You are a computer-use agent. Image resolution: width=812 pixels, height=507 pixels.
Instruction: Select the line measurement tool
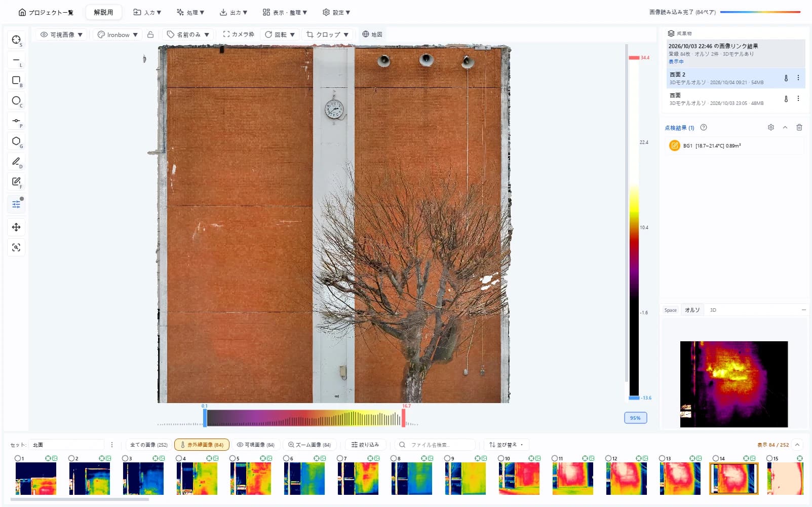click(16, 60)
